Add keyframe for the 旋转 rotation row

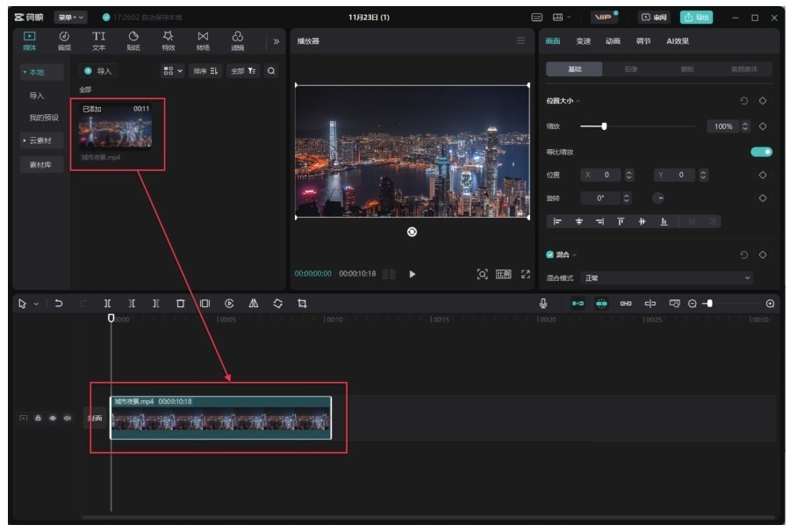(763, 198)
